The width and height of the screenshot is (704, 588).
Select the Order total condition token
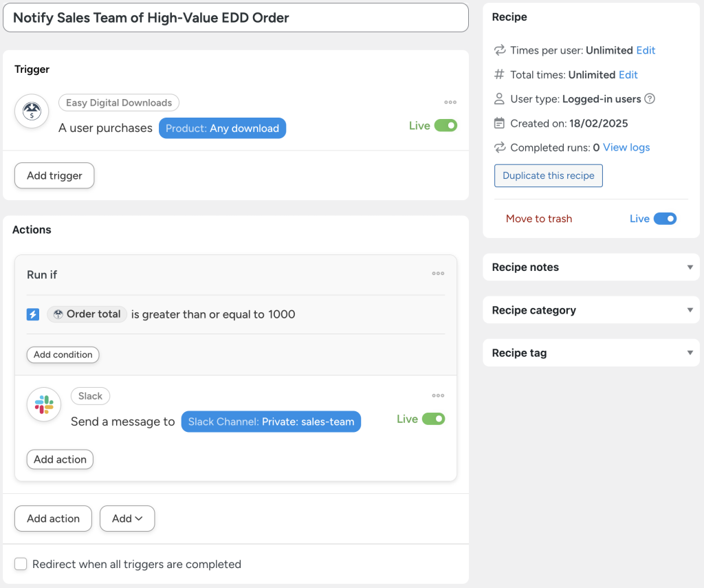(87, 314)
